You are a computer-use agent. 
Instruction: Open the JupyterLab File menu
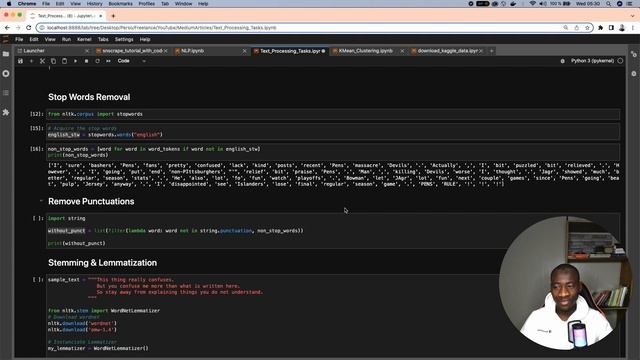19,40
